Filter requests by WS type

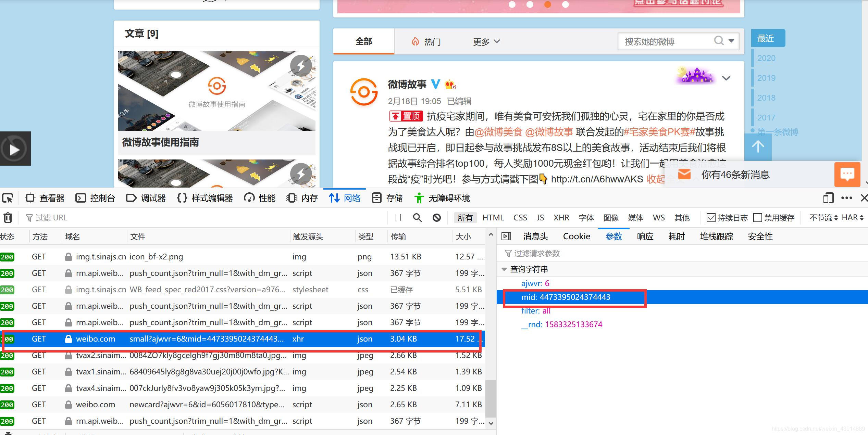(x=659, y=218)
